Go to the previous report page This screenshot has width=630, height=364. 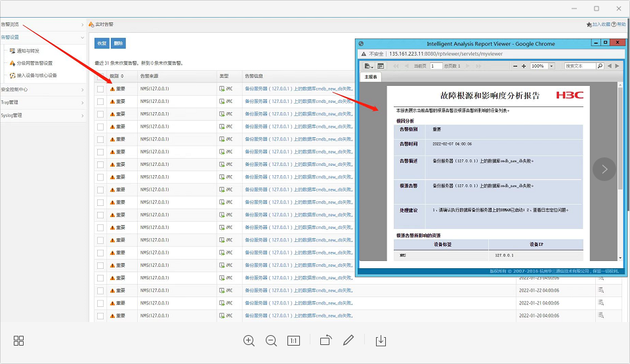[x=406, y=66]
